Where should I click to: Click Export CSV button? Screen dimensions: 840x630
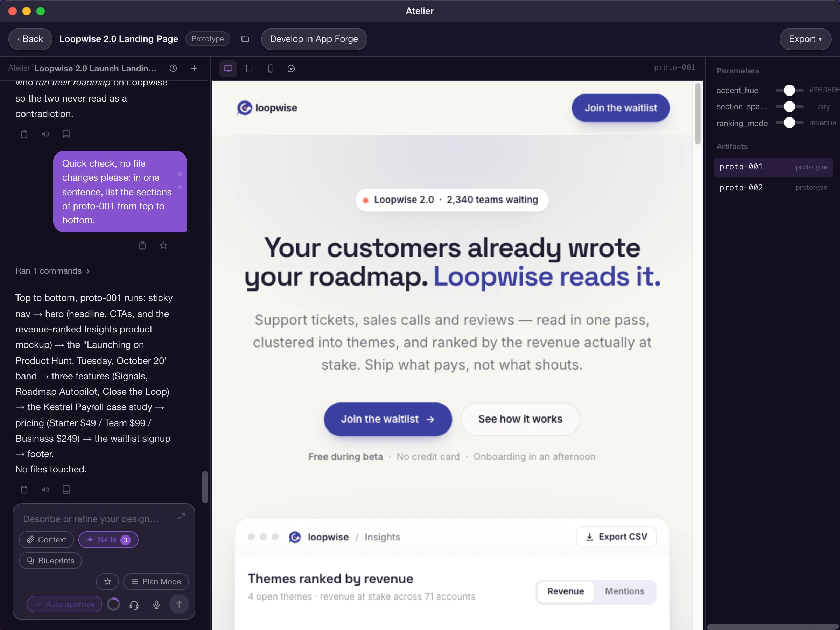pos(616,537)
